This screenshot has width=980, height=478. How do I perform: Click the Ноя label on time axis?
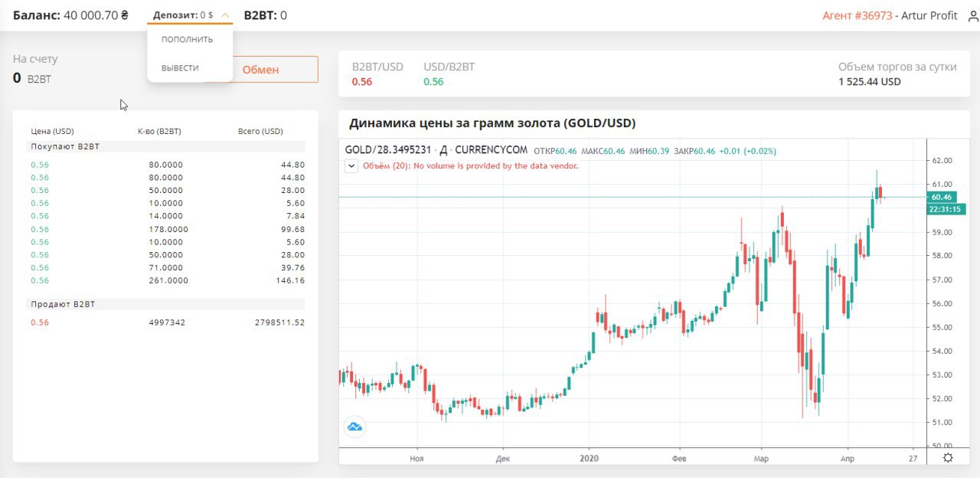(x=416, y=457)
